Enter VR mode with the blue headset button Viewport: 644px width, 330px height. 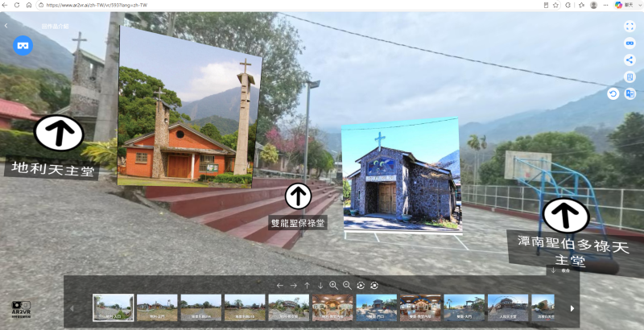point(23,46)
